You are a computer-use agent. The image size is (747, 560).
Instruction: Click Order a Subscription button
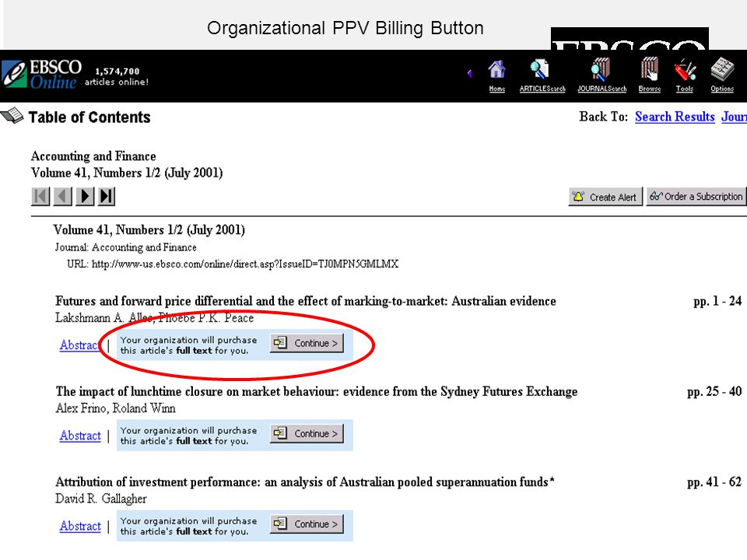(x=696, y=197)
